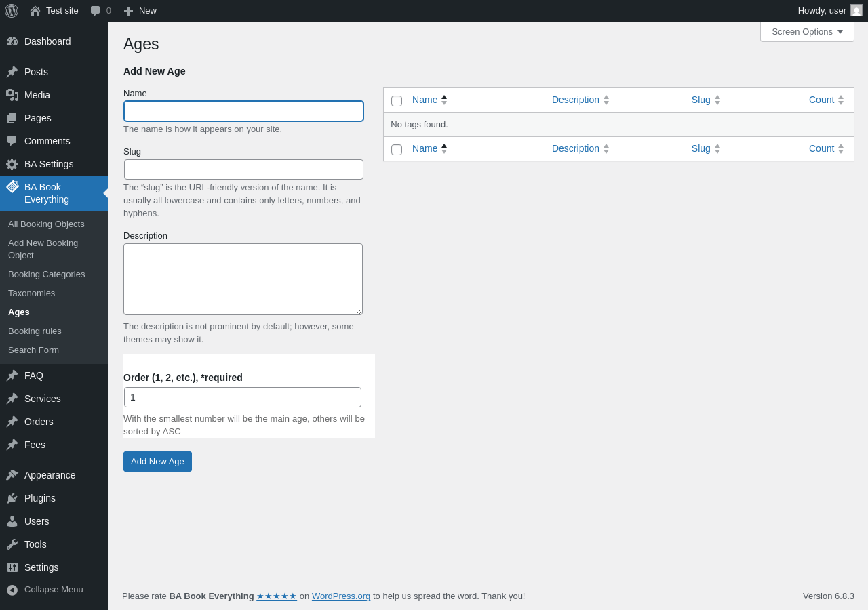Click the Users person icon
The image size is (868, 610).
pos(12,521)
